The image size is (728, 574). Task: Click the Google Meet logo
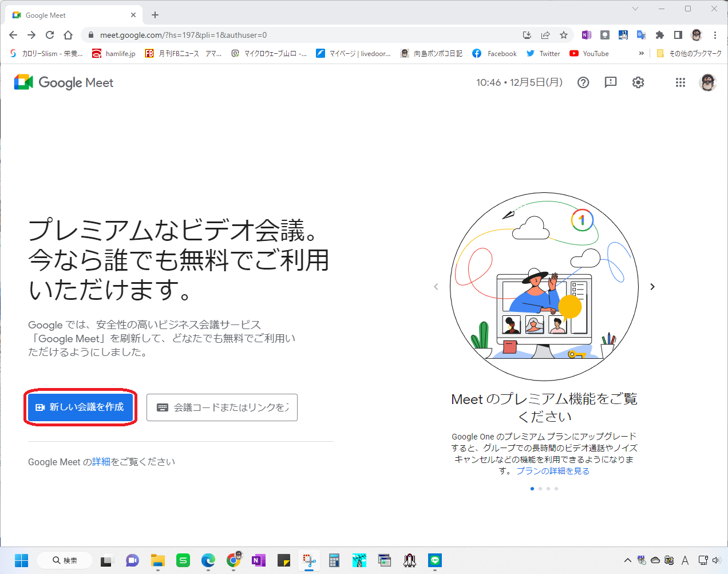(64, 82)
